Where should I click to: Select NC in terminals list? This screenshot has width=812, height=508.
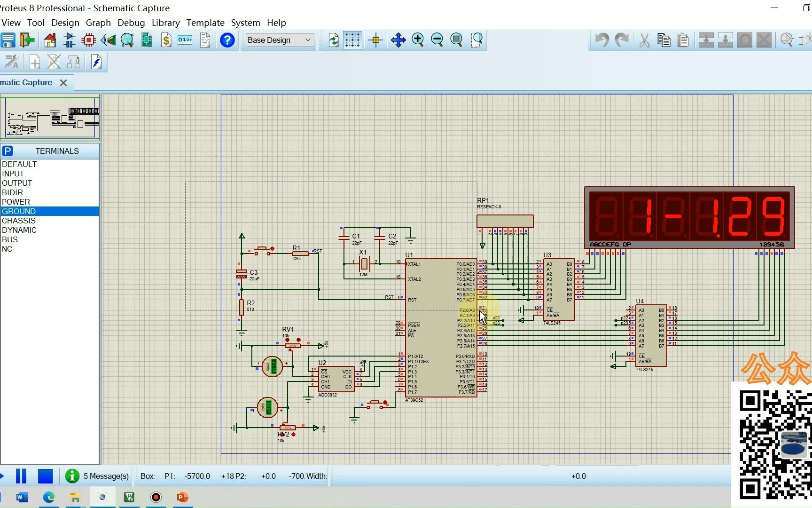[x=50, y=249]
